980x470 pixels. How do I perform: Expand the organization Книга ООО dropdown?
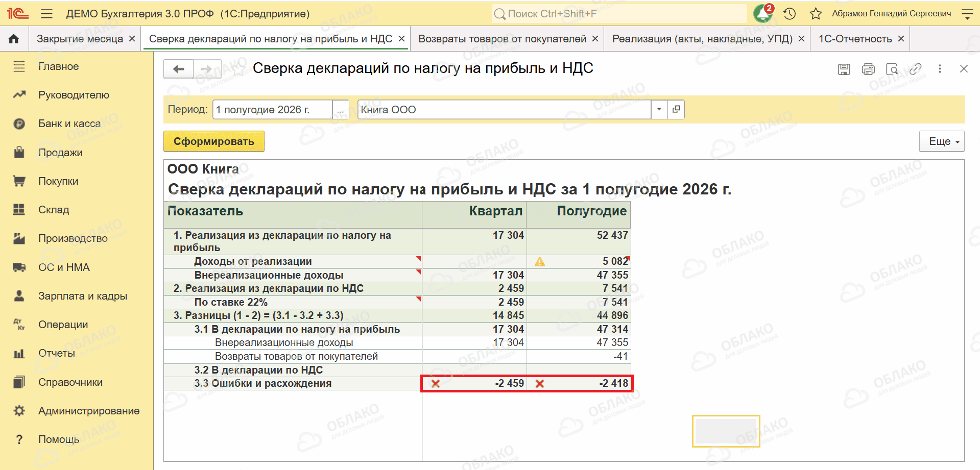pyautogui.click(x=659, y=109)
